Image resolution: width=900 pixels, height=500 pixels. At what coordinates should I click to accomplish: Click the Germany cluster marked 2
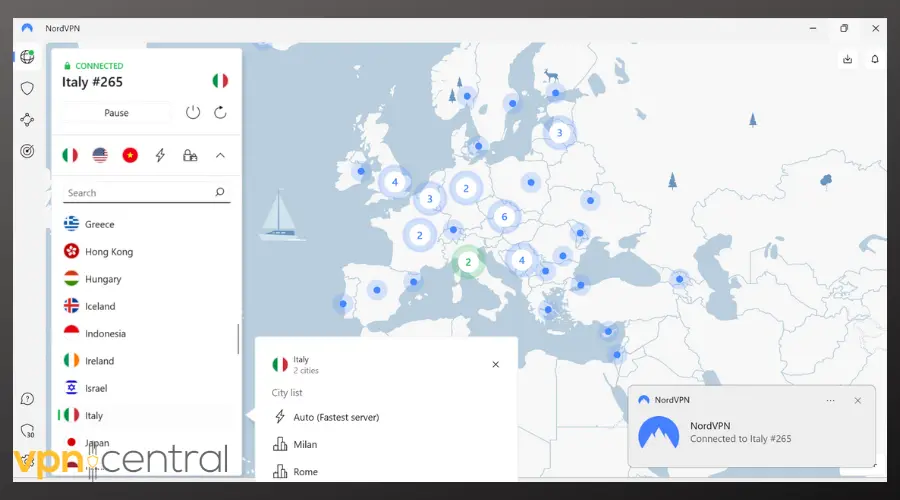coord(466,188)
